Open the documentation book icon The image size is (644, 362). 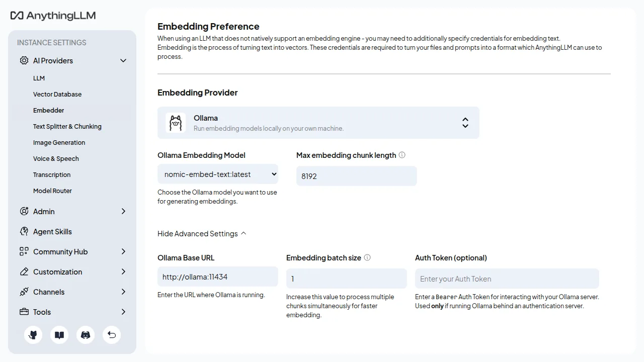[x=59, y=335]
